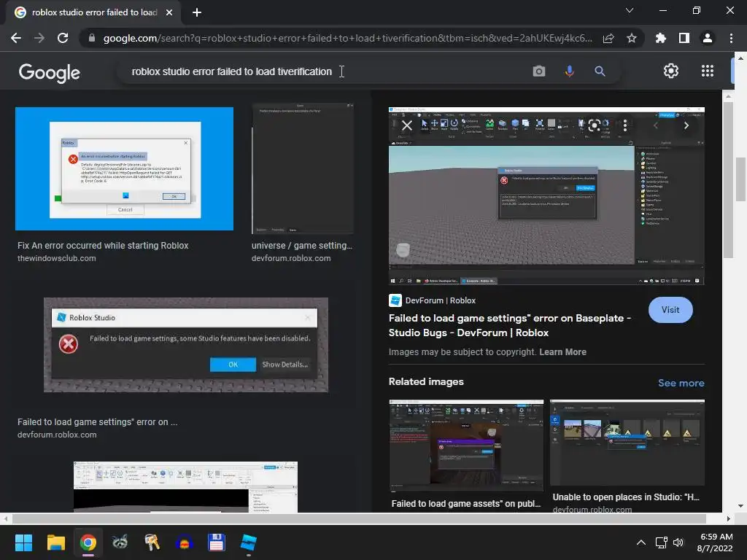Close the roblox studio error tab
747x560 pixels.
click(169, 12)
